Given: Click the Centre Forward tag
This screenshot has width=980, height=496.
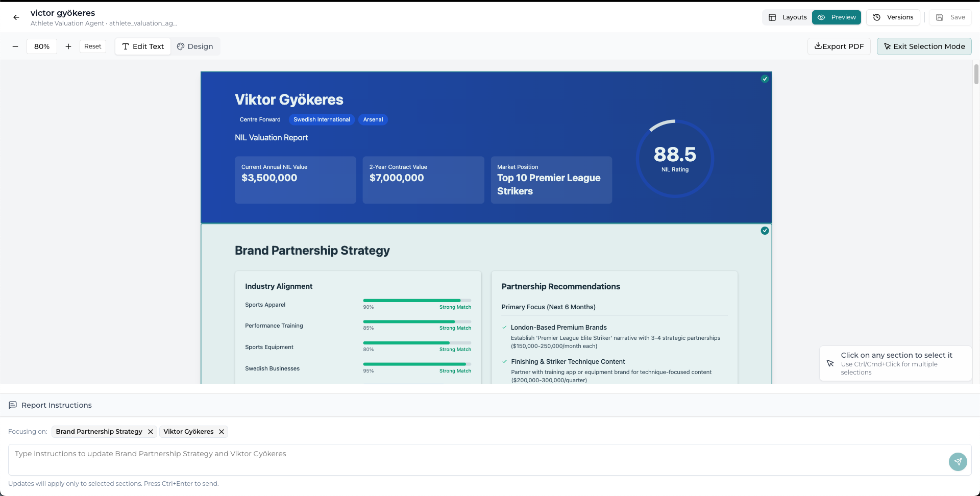Looking at the screenshot, I should pyautogui.click(x=260, y=119).
